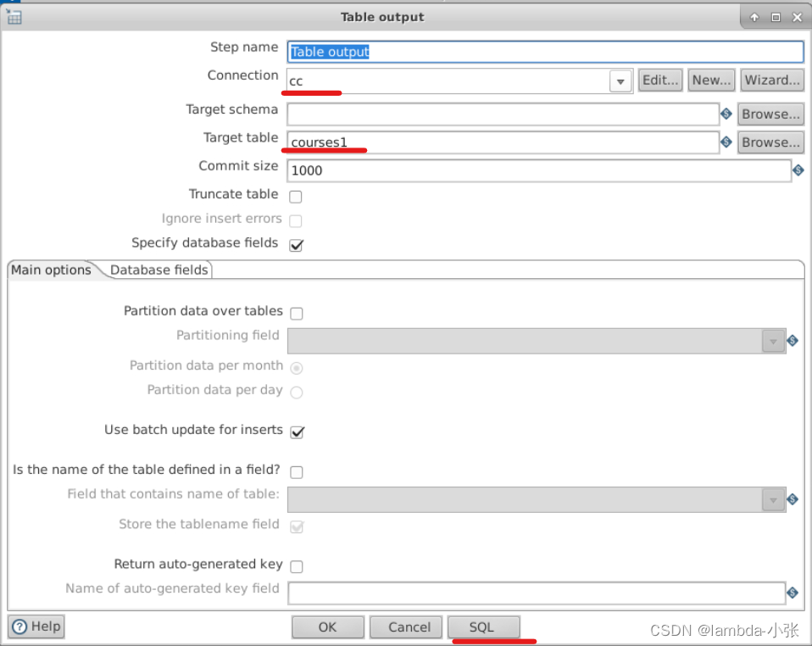Screen dimensions: 812x646
Task: Open the Connection dropdown list
Action: pyautogui.click(x=620, y=81)
